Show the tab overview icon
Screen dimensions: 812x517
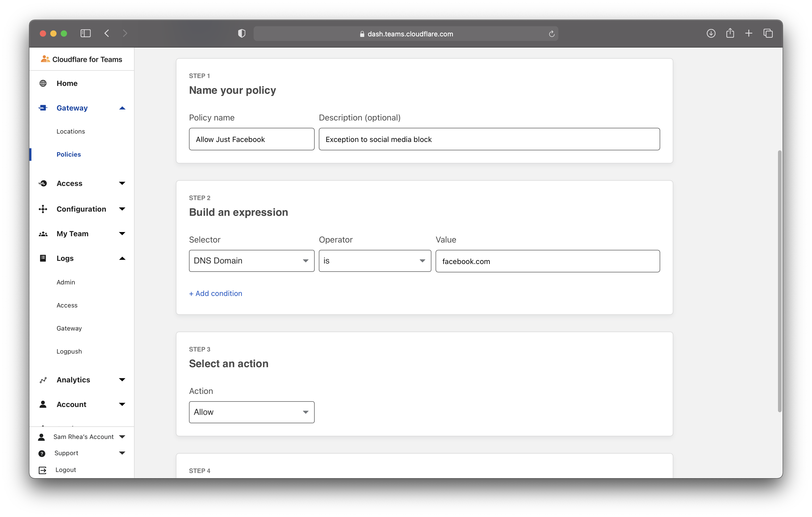768,34
